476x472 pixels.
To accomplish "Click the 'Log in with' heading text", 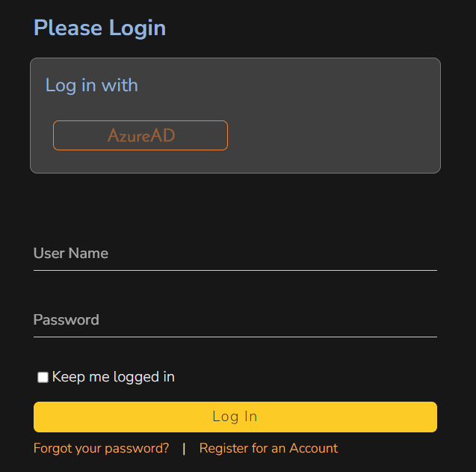I will pyautogui.click(x=92, y=85).
